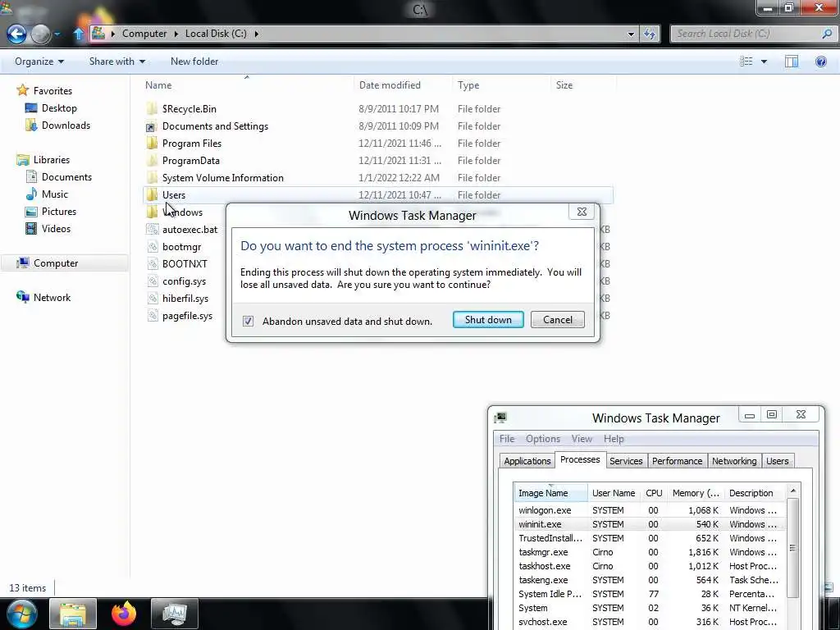Open Task Manager Options menu
Viewport: 840px width, 630px height.
543,439
